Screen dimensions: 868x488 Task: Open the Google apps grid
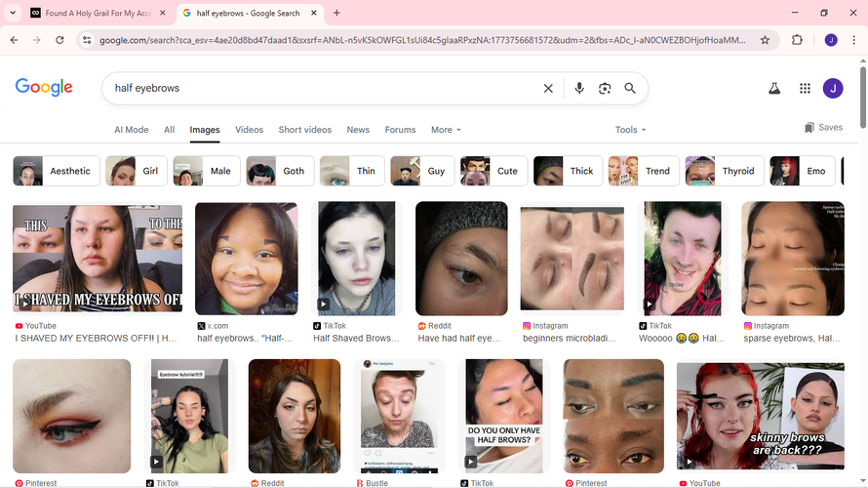[805, 88]
